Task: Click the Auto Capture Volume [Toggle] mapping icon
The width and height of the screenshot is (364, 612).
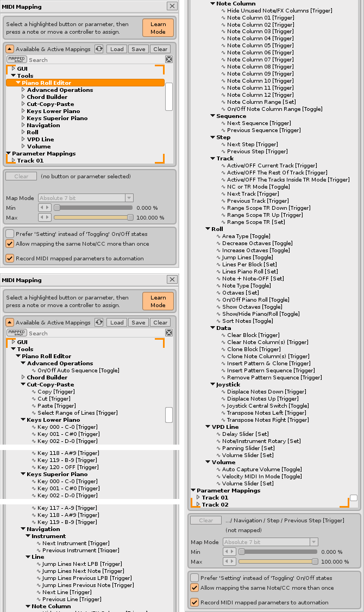Action: (x=218, y=470)
